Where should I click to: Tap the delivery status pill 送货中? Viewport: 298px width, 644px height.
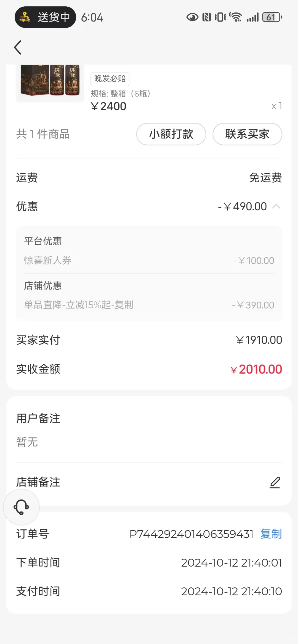point(45,17)
